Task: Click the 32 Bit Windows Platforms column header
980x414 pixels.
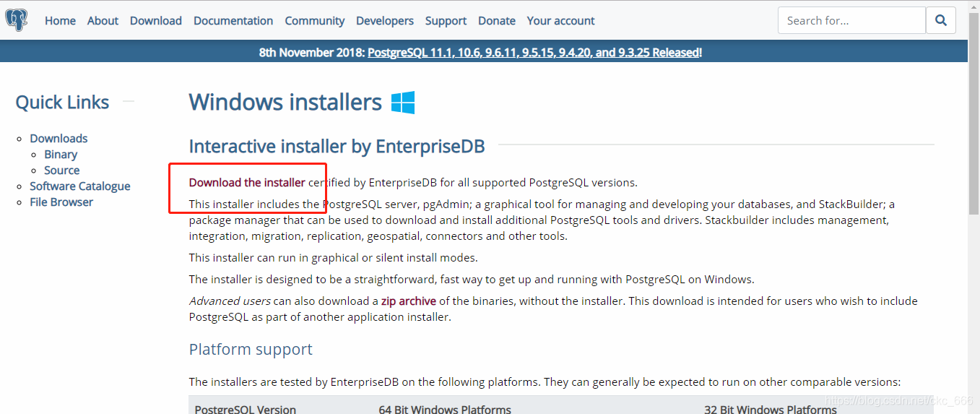Action: click(771, 409)
